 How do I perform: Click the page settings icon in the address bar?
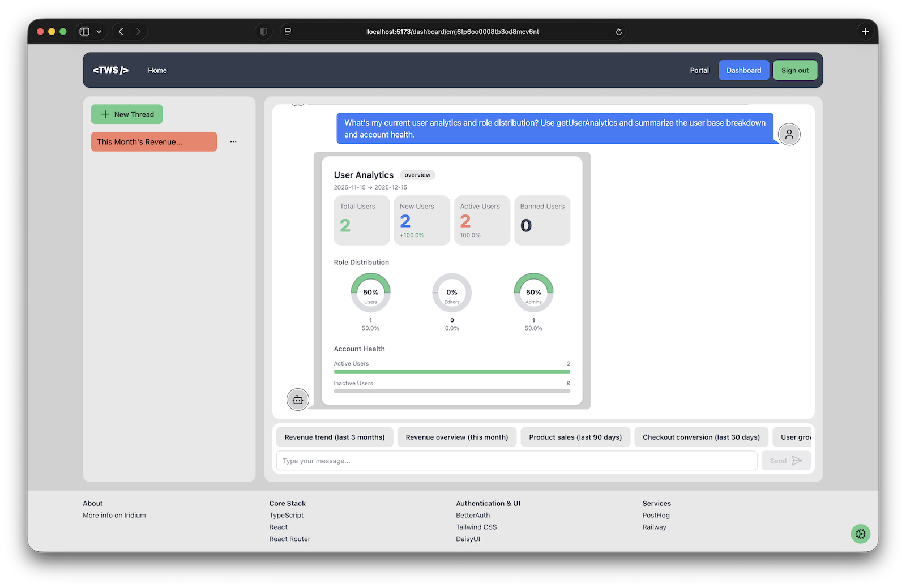tap(288, 31)
